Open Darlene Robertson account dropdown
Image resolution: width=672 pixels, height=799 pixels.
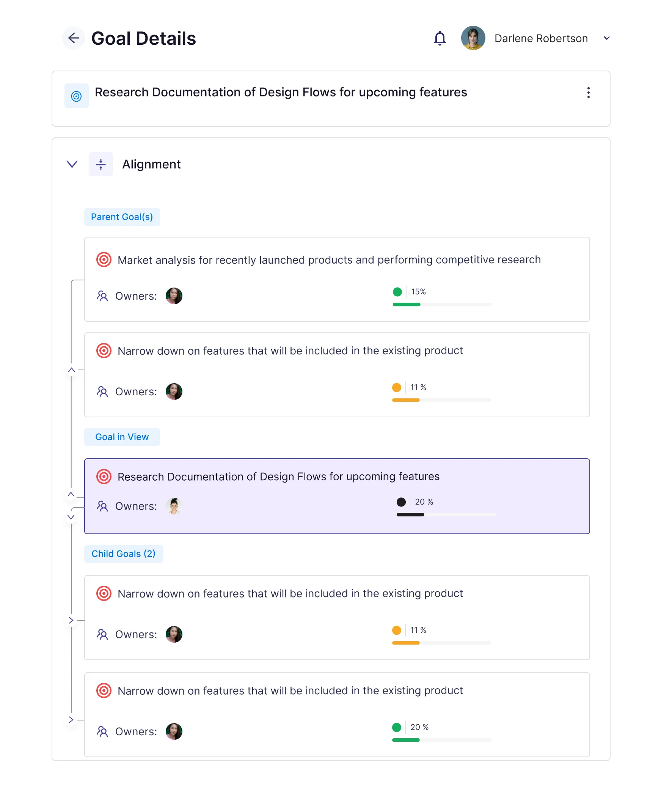click(x=607, y=38)
